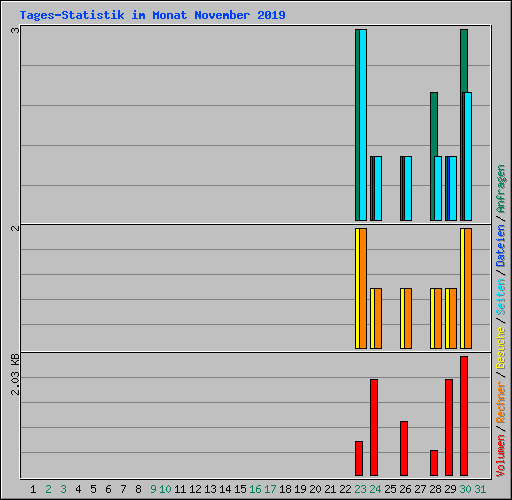
Task: Click the Dateien legend label
Action: click(x=501, y=246)
